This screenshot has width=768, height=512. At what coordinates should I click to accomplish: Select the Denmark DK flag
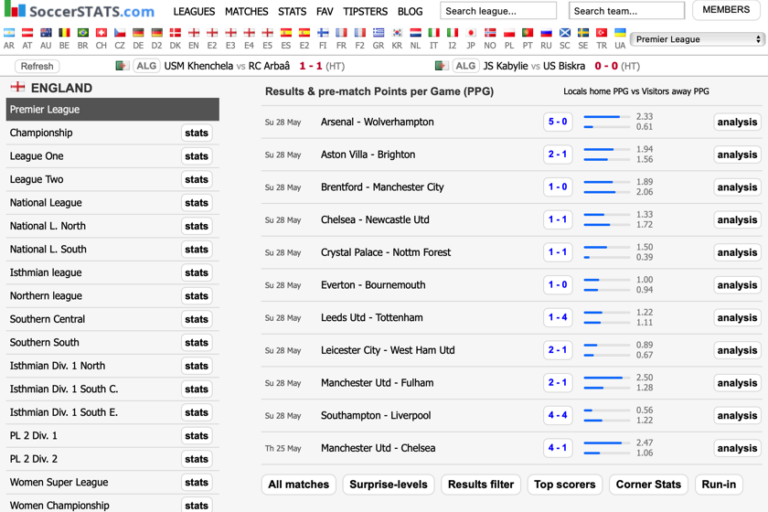tap(175, 33)
